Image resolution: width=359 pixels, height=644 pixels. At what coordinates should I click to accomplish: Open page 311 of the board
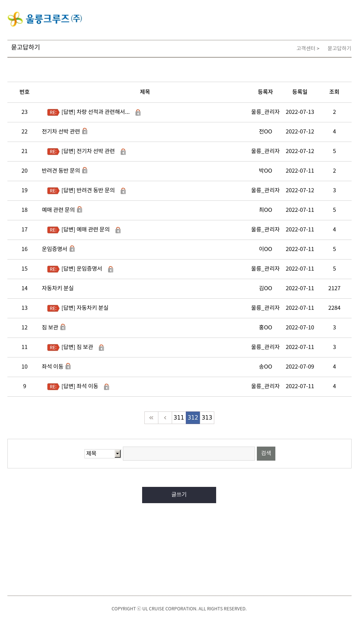(179, 418)
